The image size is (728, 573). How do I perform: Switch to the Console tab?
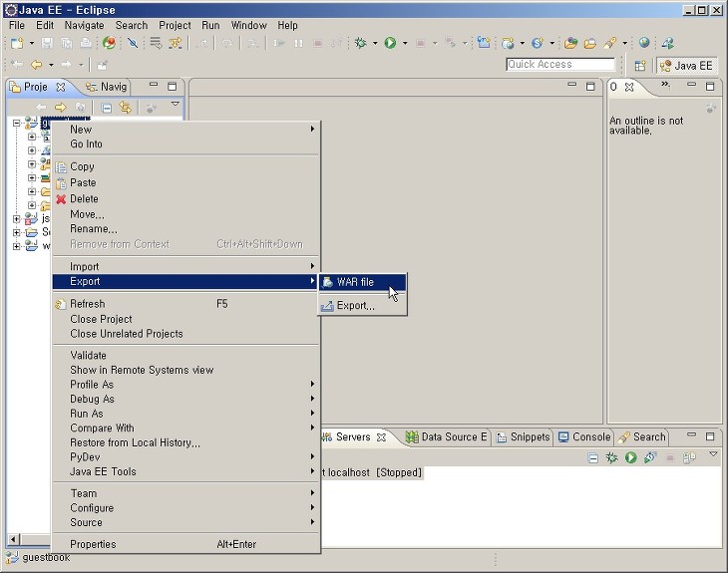point(584,436)
